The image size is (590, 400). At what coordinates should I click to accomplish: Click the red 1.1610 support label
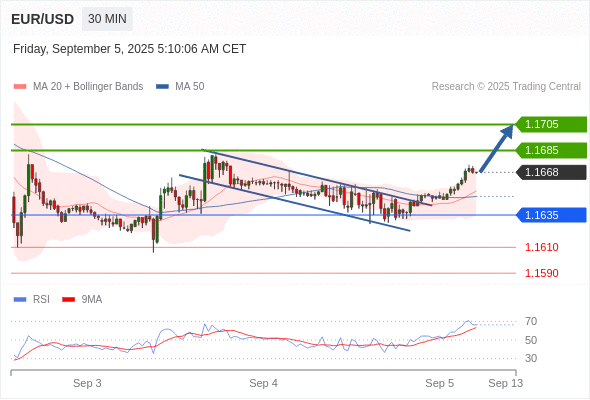point(542,247)
